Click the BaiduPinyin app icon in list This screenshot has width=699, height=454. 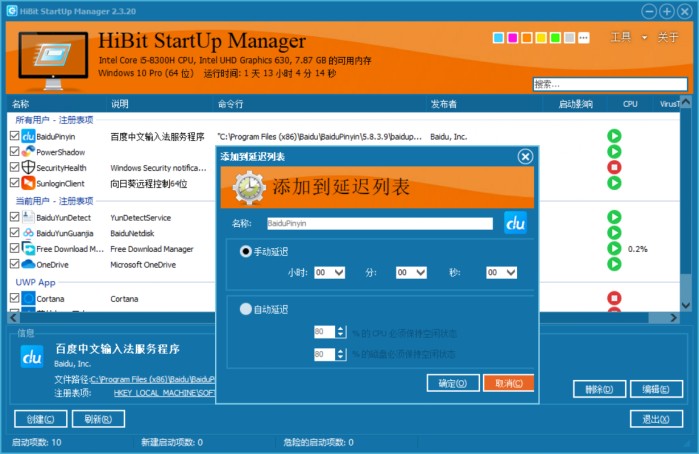[x=28, y=136]
